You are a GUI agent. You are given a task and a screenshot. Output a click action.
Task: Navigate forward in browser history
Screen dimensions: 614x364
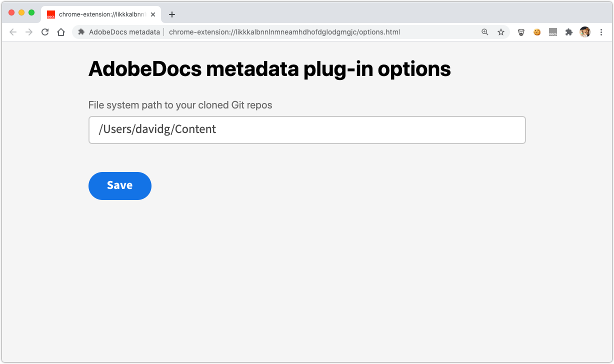pyautogui.click(x=29, y=32)
